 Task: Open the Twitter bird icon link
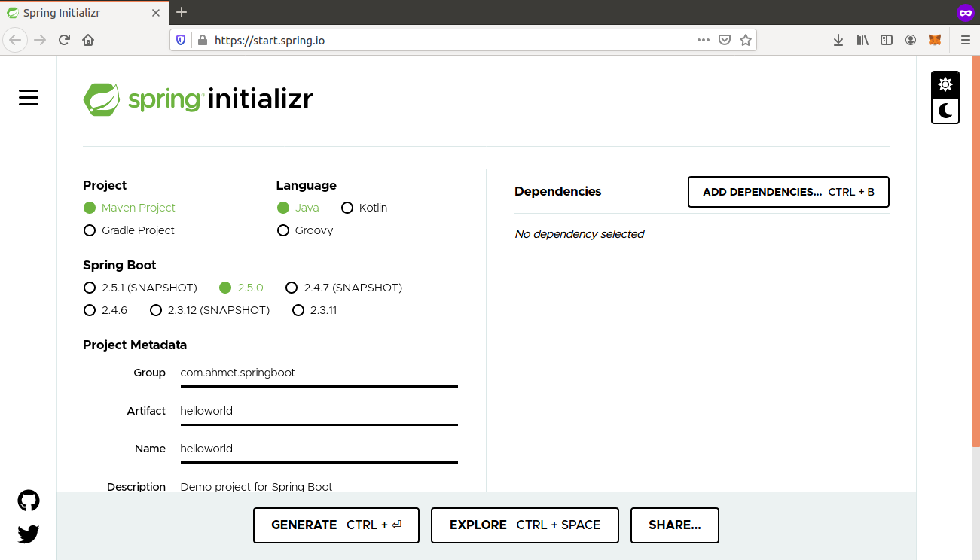pos(29,534)
